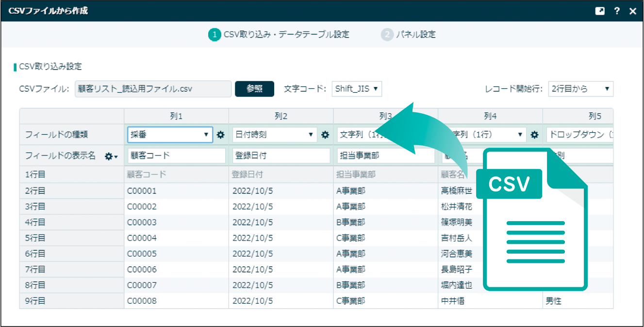This screenshot has width=644, height=327.
Task: Click gear icon next to column 4 dropdown
Action: click(534, 135)
